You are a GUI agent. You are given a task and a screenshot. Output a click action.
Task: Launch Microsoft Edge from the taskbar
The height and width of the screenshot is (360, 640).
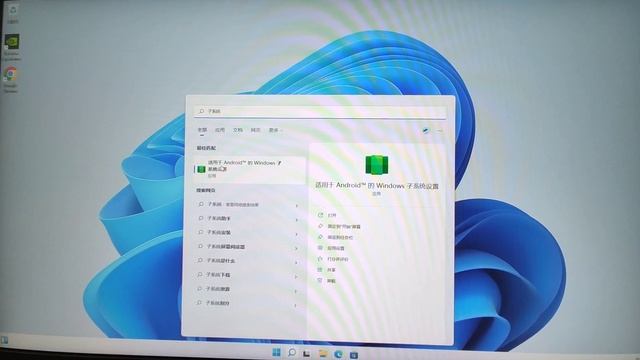[x=338, y=354]
